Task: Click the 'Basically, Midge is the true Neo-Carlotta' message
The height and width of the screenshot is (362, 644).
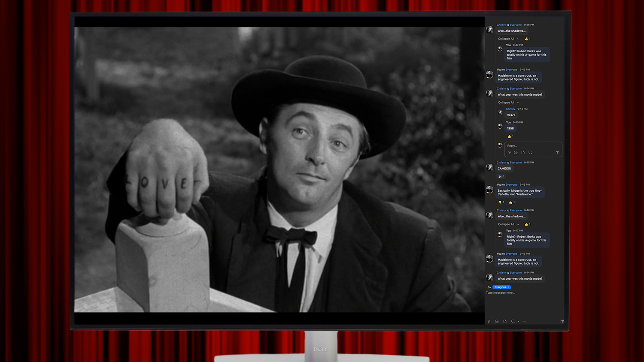Action: [x=520, y=193]
